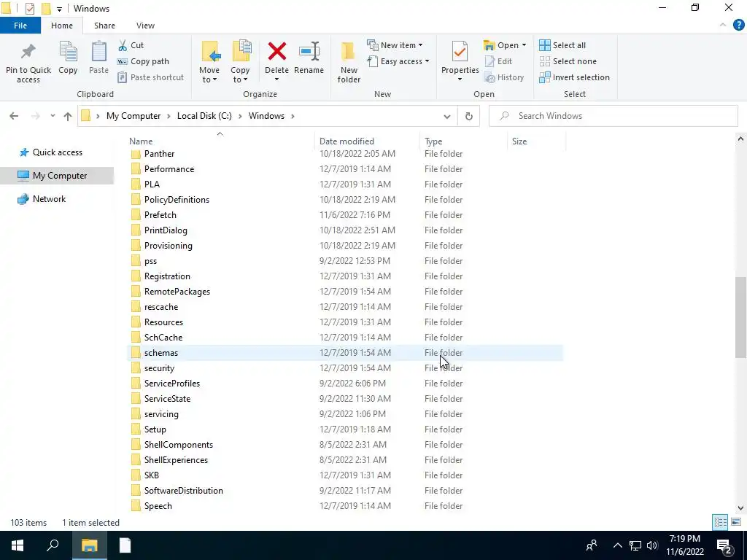Click My Computer in address breadcrumb
Screen dimensions: 747x560
tap(133, 116)
